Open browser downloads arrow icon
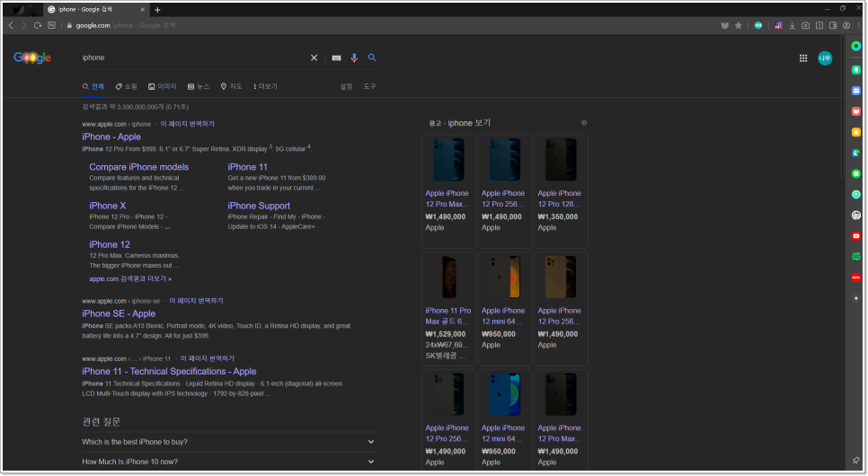This screenshot has width=868, height=476. [793, 25]
